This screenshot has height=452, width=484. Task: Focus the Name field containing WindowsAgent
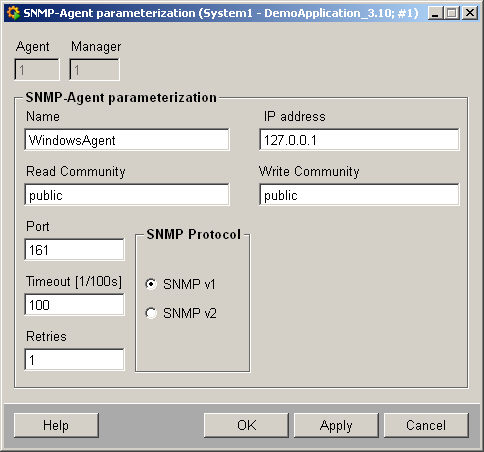(127, 140)
